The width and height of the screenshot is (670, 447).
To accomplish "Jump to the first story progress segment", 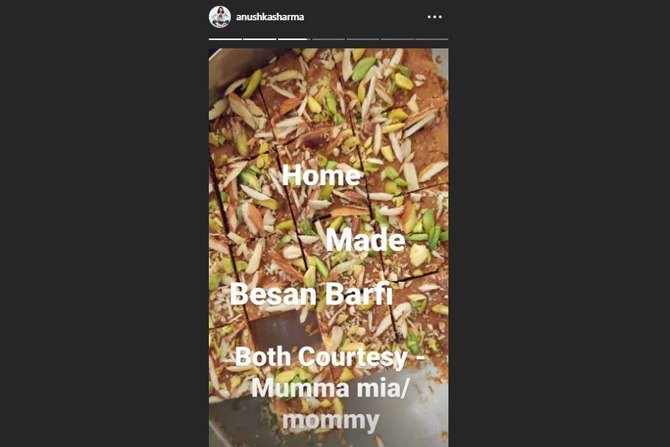I will [225, 39].
